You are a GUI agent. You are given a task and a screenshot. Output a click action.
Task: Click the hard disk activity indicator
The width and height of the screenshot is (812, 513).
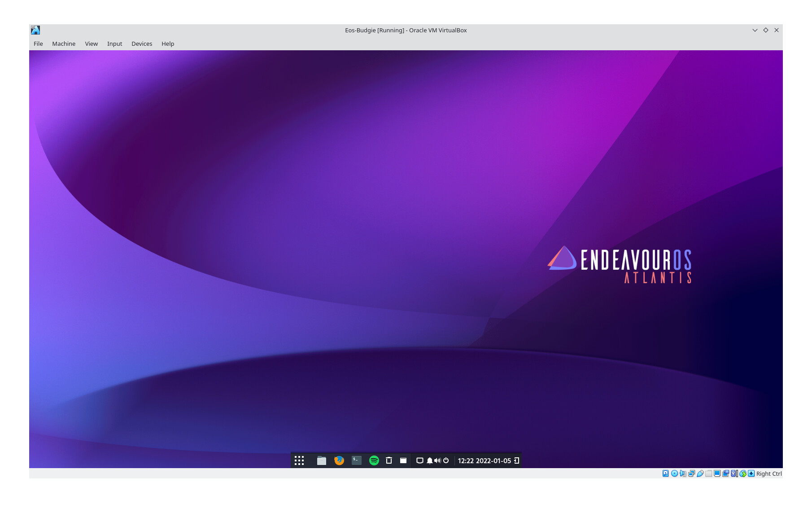click(666, 474)
